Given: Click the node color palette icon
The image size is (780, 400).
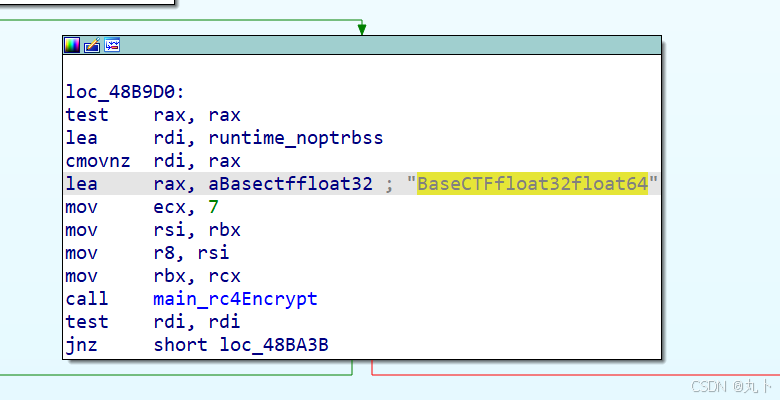Looking at the screenshot, I should (72, 45).
